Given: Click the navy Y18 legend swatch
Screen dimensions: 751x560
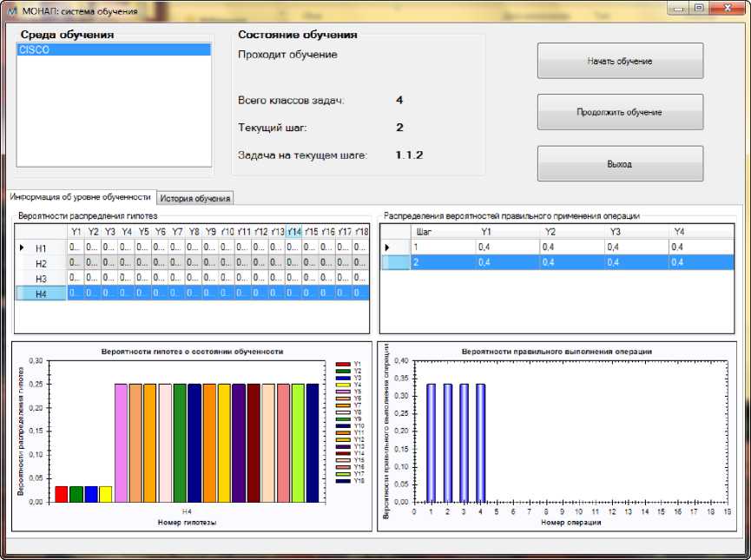Looking at the screenshot, I should pyautogui.click(x=342, y=480).
